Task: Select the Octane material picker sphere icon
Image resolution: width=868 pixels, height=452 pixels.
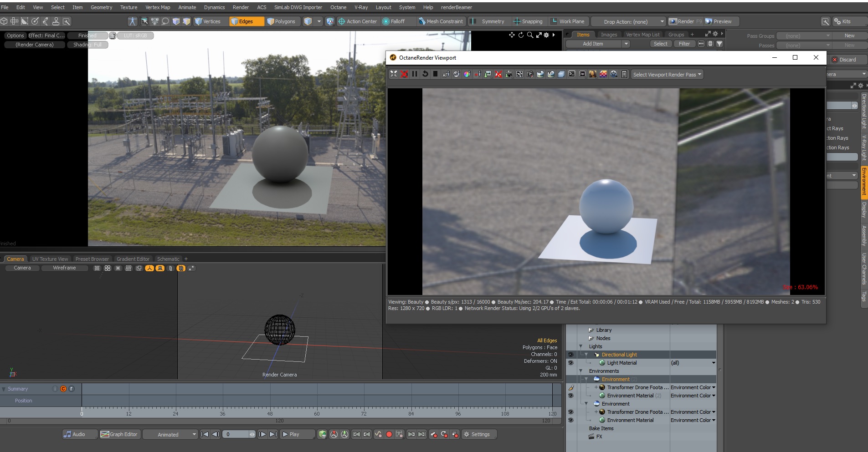Action: click(456, 74)
